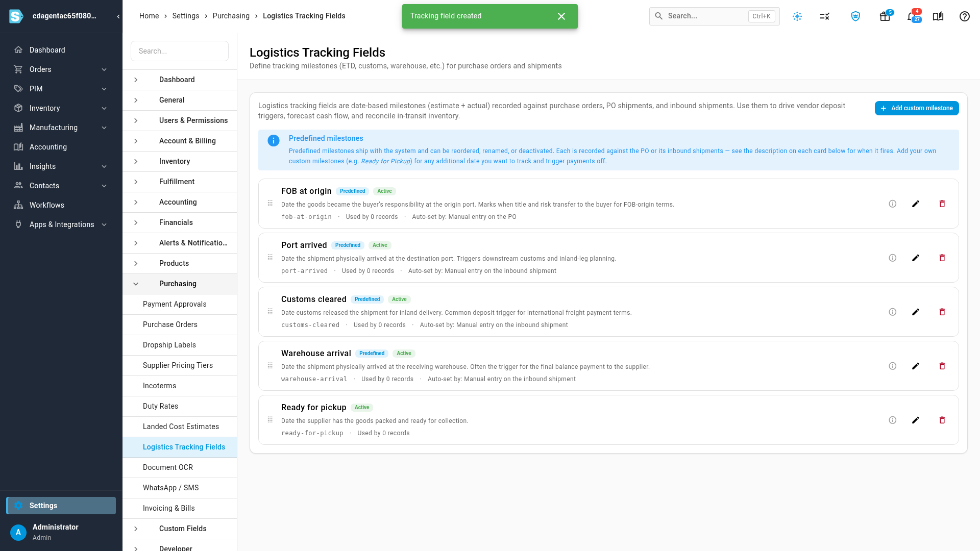980x551 pixels.
Task: Edit the Warehouse arrival milestone
Action: (916, 366)
